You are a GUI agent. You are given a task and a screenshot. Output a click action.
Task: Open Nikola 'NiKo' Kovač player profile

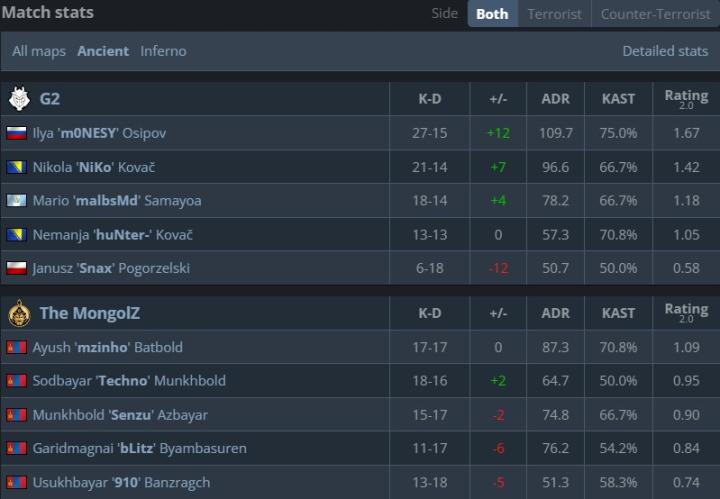tap(94, 167)
